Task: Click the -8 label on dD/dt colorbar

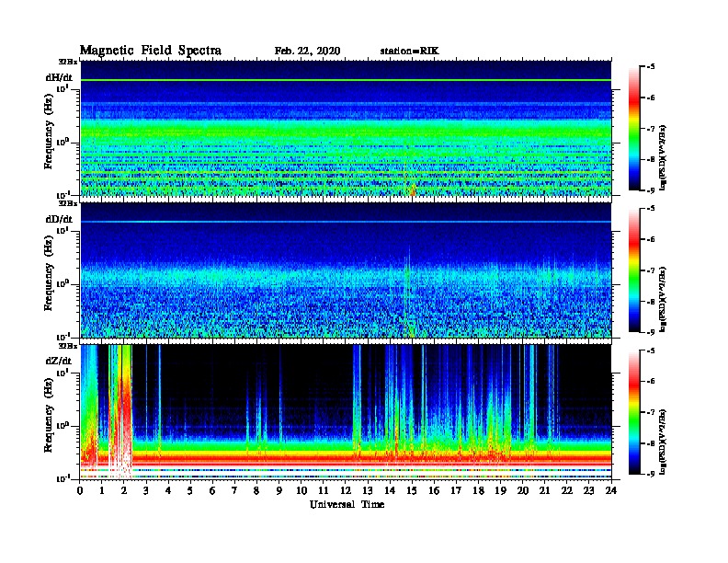Action: coord(651,302)
